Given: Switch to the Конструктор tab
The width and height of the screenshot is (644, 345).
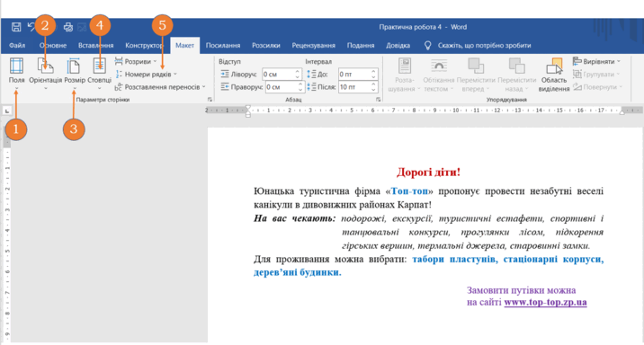Looking at the screenshot, I should [144, 46].
